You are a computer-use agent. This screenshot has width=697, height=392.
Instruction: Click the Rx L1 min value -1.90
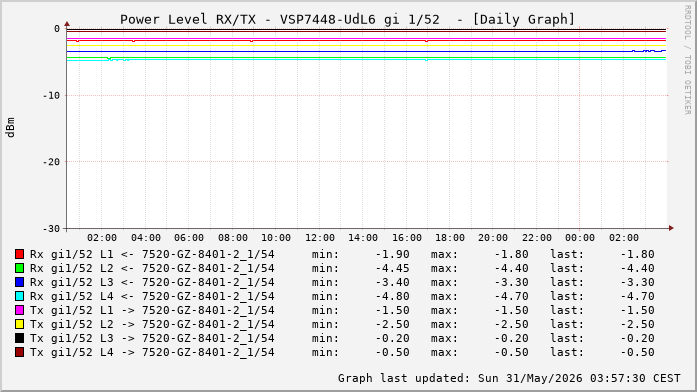click(x=393, y=254)
